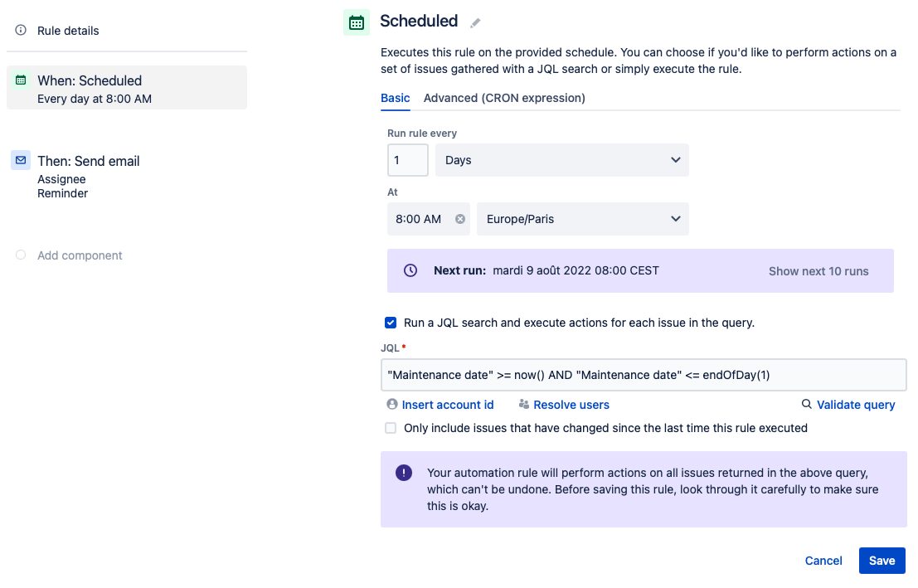
Task: Open the Days interval dropdown
Action: tap(561, 159)
